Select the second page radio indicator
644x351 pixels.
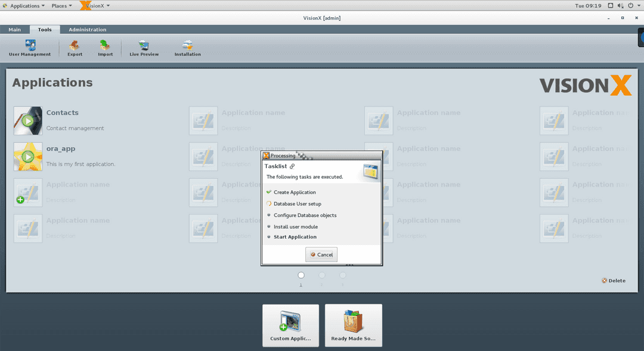pos(322,275)
